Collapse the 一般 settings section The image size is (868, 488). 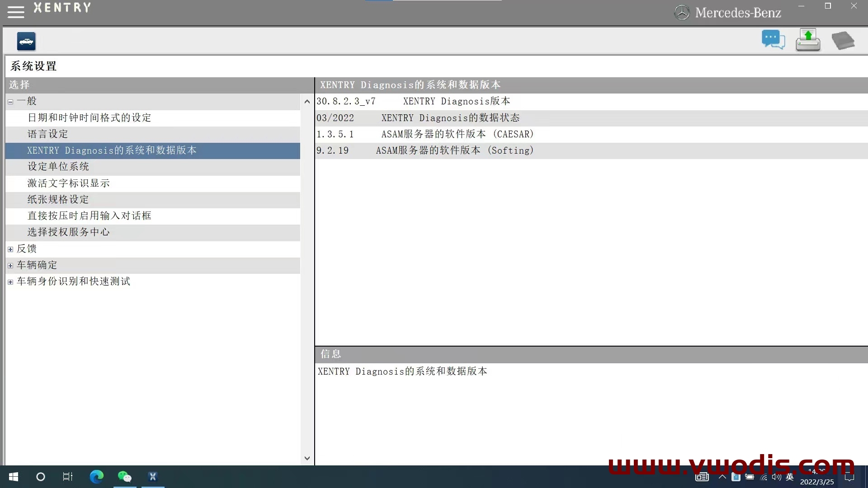tap(10, 102)
